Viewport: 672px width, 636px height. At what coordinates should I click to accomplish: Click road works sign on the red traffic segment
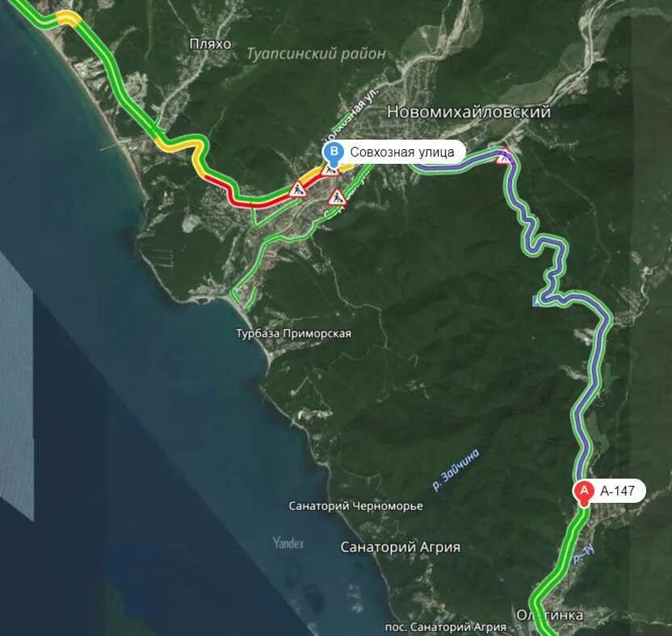pyautogui.click(x=297, y=190)
